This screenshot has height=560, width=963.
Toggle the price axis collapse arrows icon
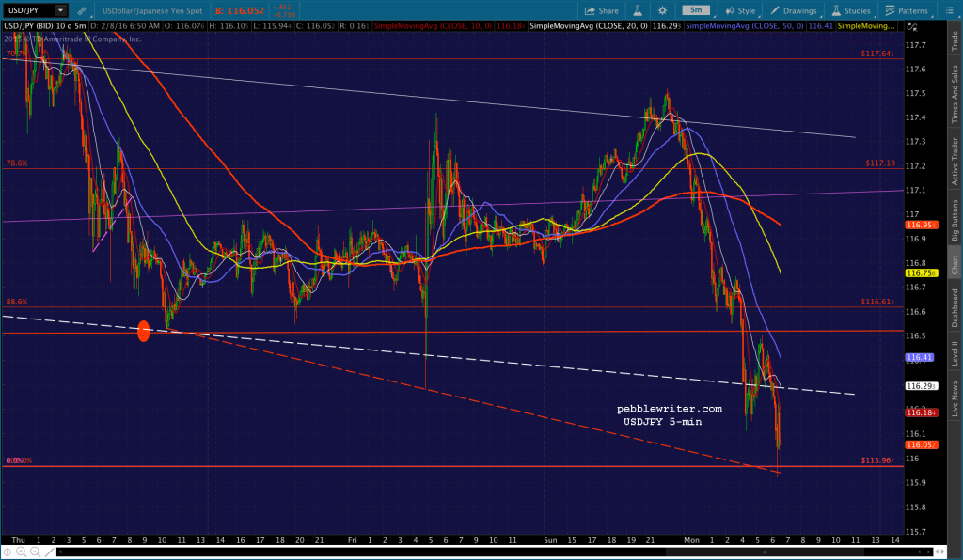(912, 26)
